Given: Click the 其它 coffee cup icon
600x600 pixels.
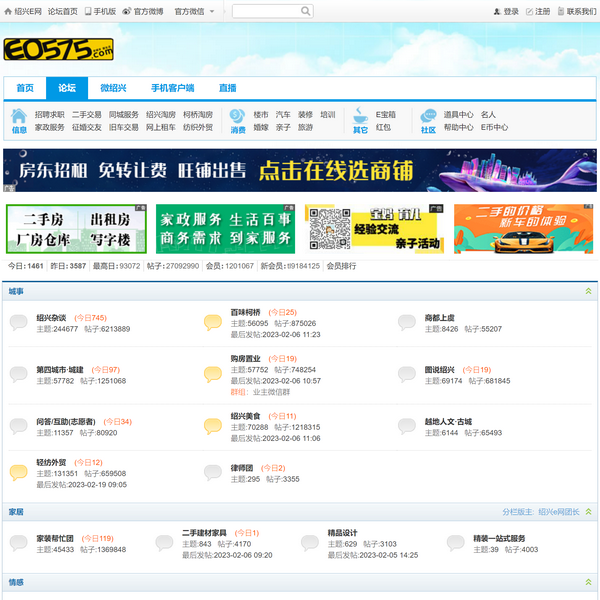Looking at the screenshot, I should [x=359, y=117].
